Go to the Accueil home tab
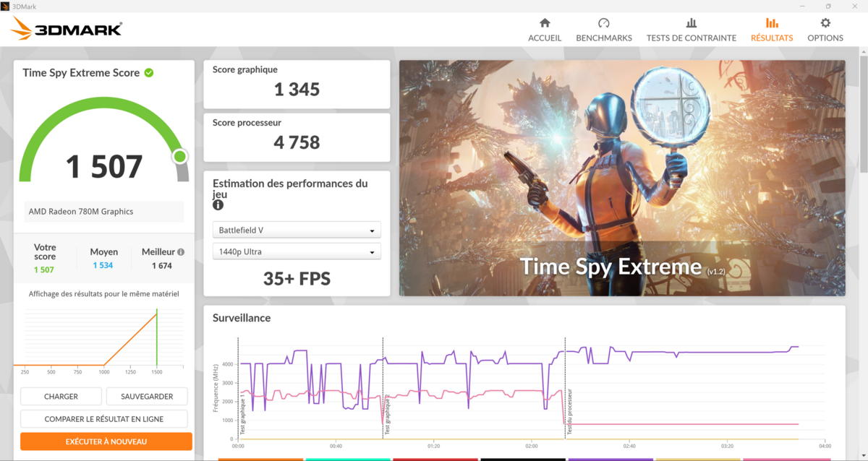Screen dimensions: 868x461 coord(545,30)
